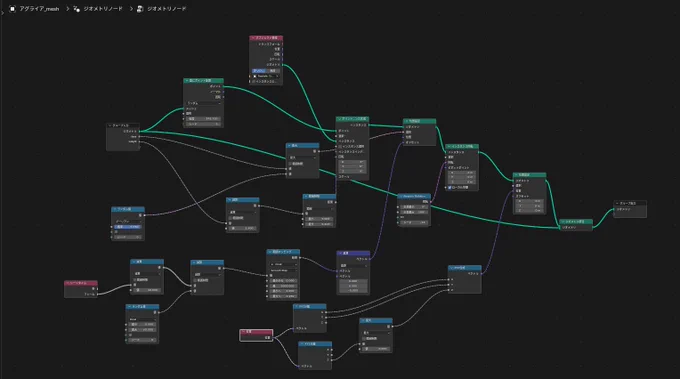Open operation dropdown in math node after lower XYZ分離
The height and width of the screenshot is (379, 680).
(376, 333)
